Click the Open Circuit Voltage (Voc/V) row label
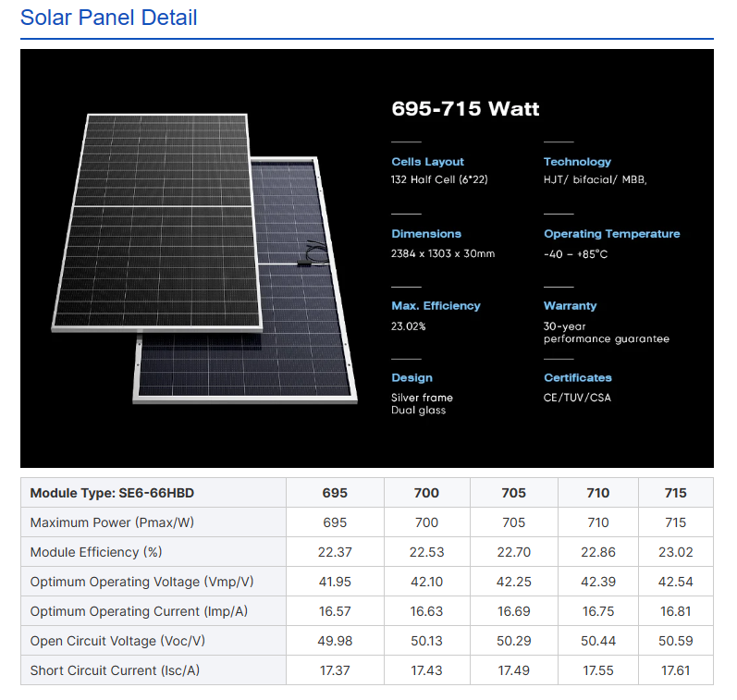 point(117,641)
